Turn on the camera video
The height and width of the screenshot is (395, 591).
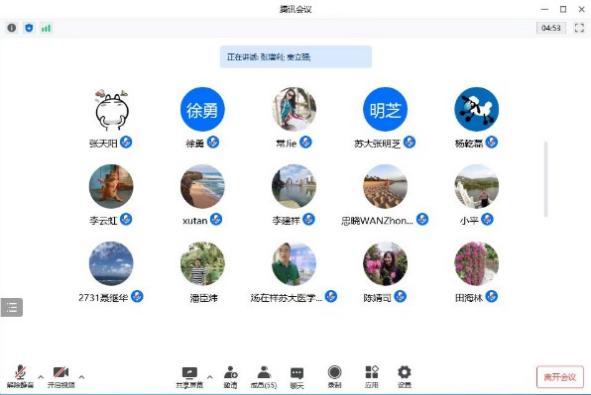(61, 376)
